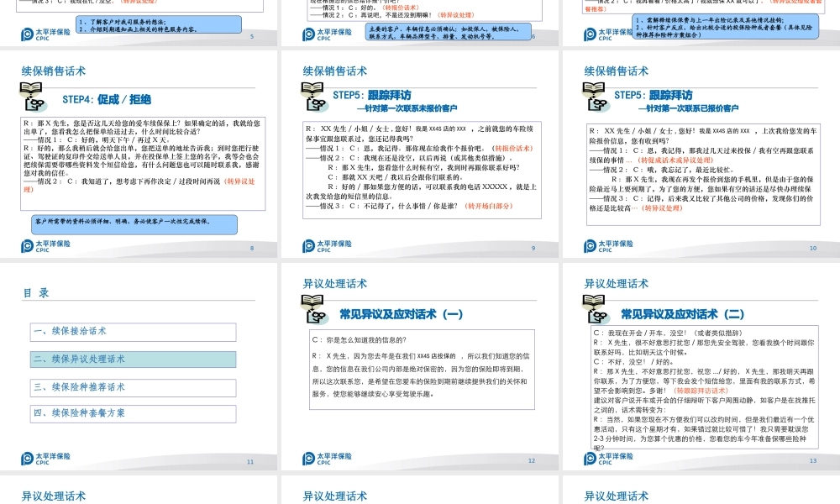This screenshot has width=840, height=504.
Task: Click page number 12
Action: point(532,461)
